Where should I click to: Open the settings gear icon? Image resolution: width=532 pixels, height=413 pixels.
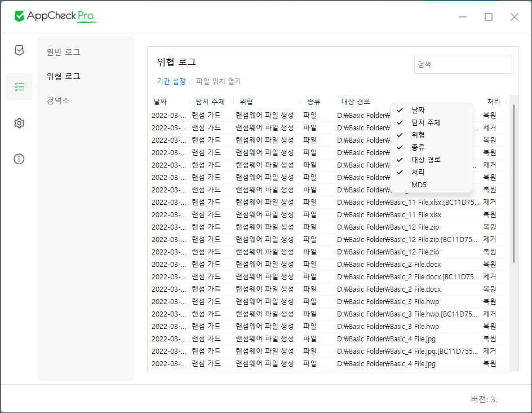pos(19,123)
